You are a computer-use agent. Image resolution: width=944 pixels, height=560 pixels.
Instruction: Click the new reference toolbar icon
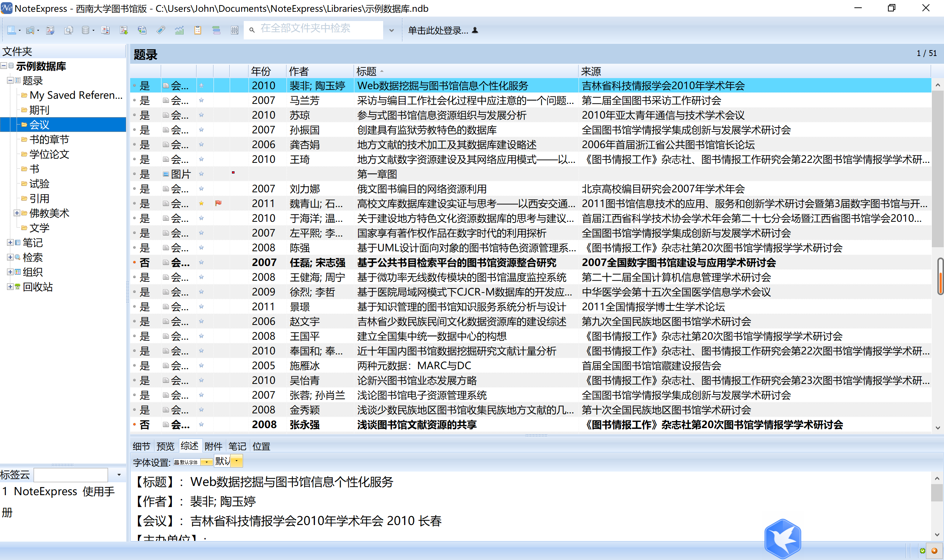pos(12,30)
